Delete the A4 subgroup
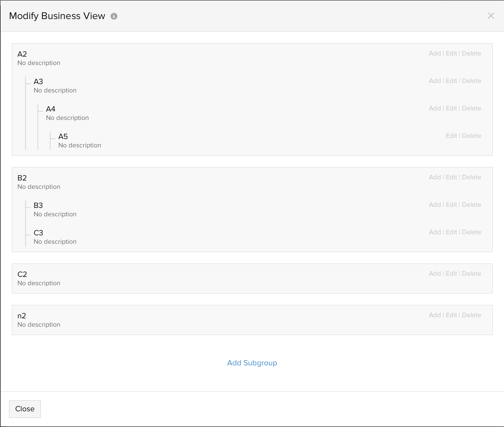504x427 pixels. tap(471, 108)
